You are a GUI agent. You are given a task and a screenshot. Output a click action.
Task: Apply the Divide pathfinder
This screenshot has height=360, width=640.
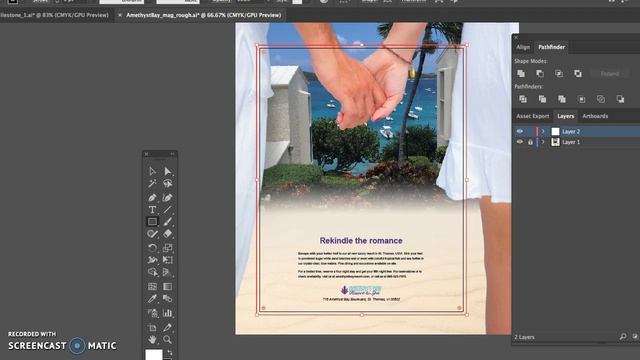pos(522,99)
